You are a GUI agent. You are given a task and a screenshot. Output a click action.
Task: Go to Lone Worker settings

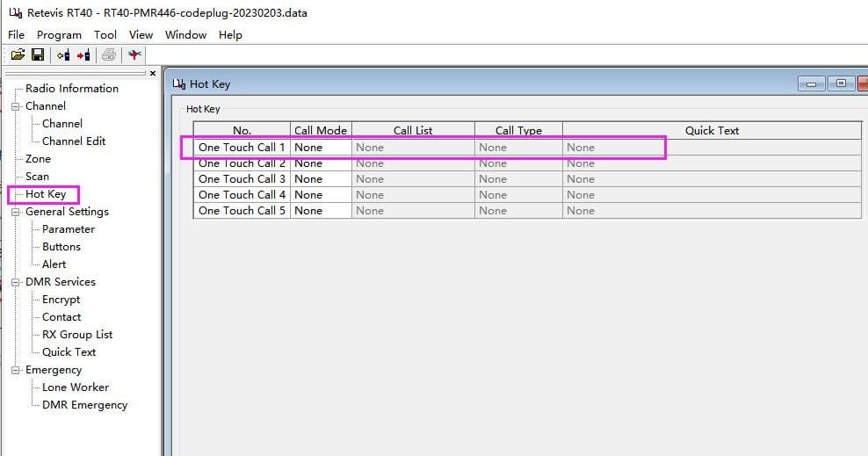(76, 387)
